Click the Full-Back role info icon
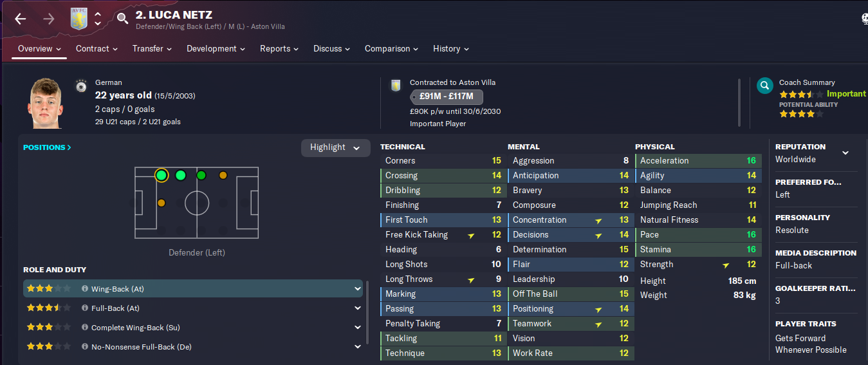The height and width of the screenshot is (365, 868). (x=85, y=308)
